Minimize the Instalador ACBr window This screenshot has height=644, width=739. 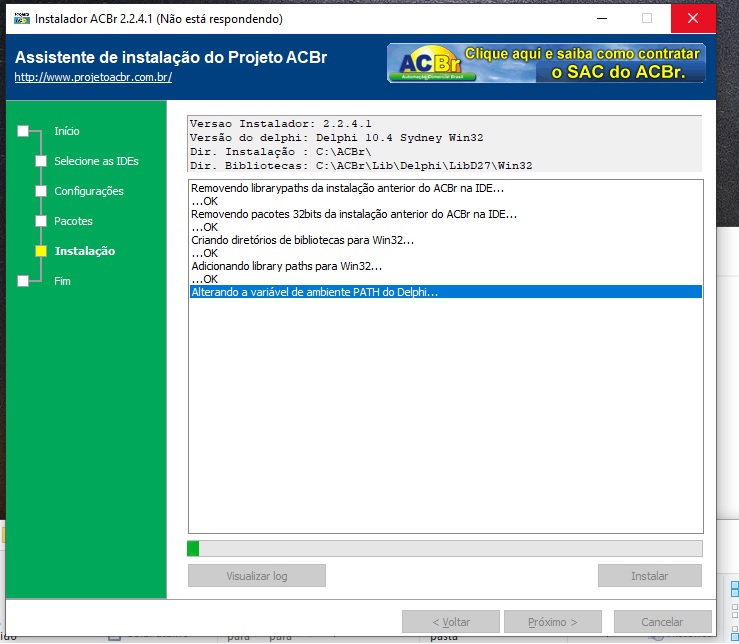click(x=602, y=18)
